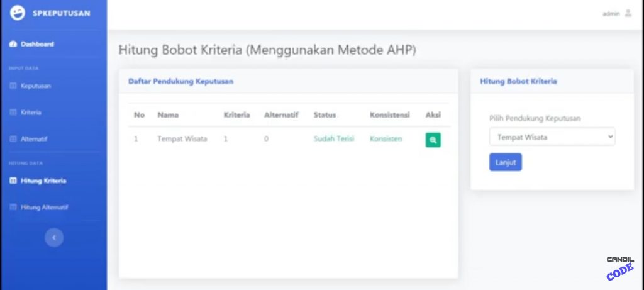Click the Konsisten status text

[386, 138]
